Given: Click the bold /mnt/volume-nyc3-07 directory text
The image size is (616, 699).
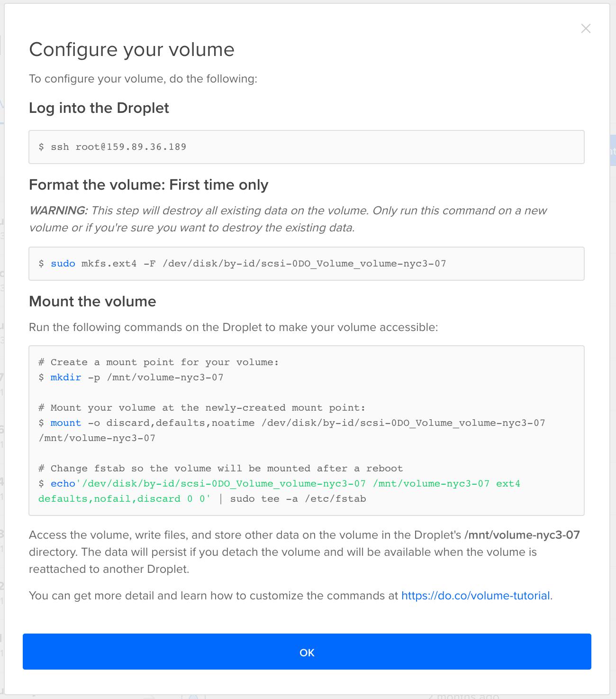Looking at the screenshot, I should point(522,535).
